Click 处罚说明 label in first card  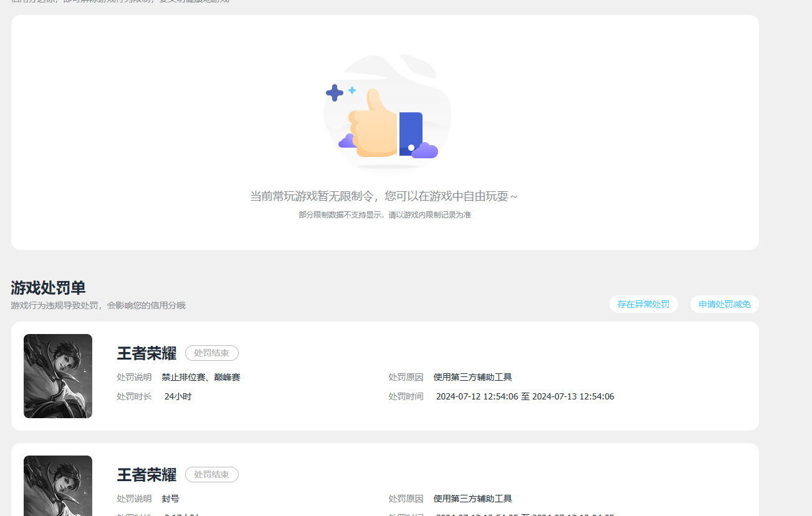click(134, 377)
